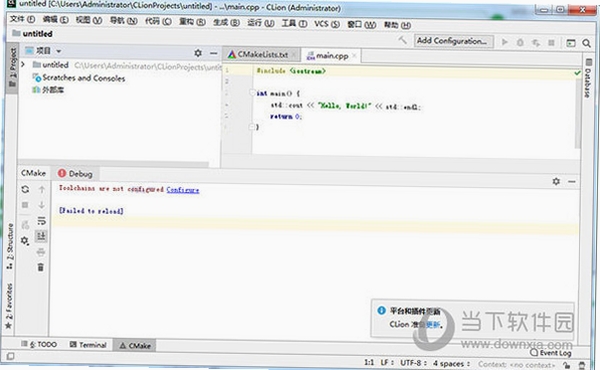Open the 工具(T) menu
The height and width of the screenshot is (370, 600).
pyautogui.click(x=294, y=23)
